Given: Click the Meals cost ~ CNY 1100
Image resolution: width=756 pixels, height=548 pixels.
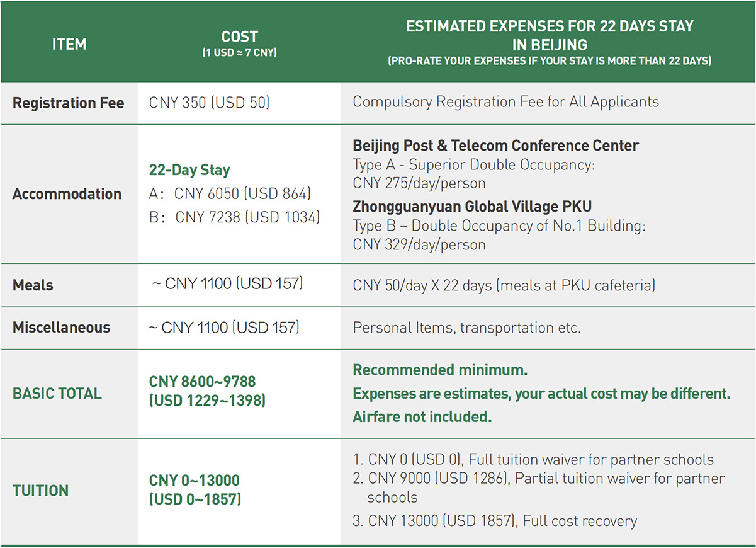Looking at the screenshot, I should [x=227, y=284].
